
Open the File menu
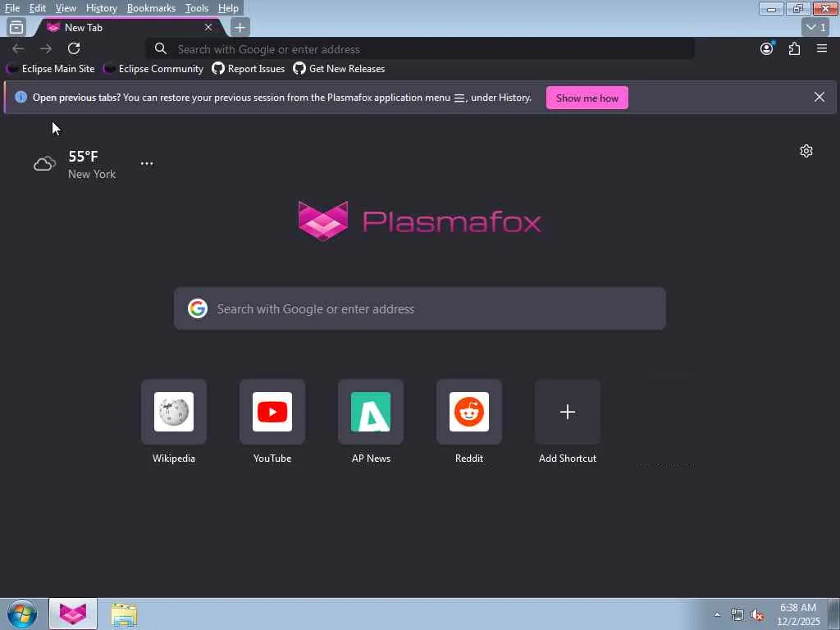(x=12, y=8)
